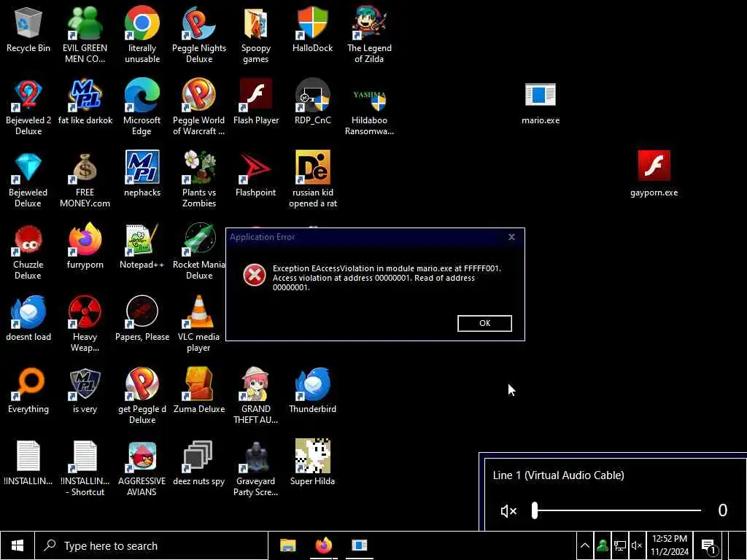
Task: Switch to mario.exe taskbar window
Action: point(359,545)
